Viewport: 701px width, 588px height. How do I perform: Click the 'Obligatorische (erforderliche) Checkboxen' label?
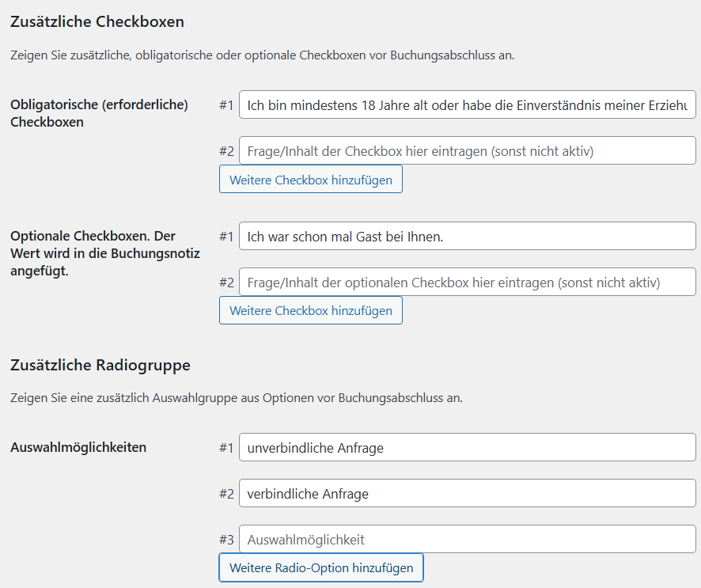(x=99, y=113)
